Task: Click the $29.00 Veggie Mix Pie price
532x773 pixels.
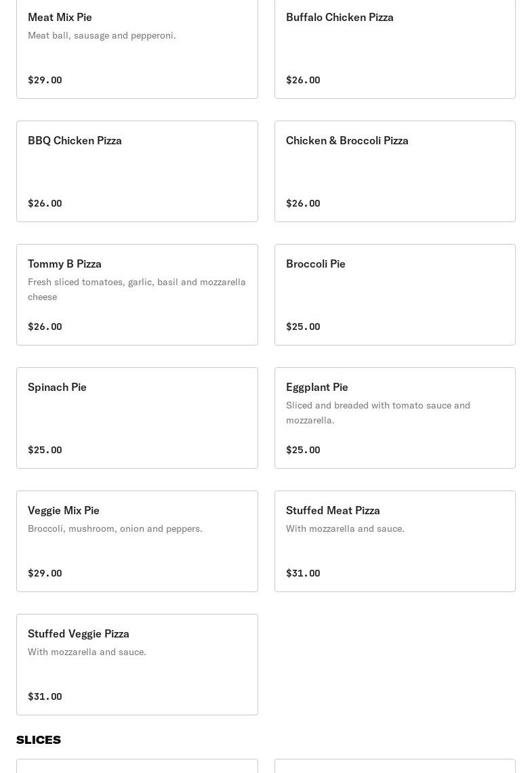Action: [45, 573]
